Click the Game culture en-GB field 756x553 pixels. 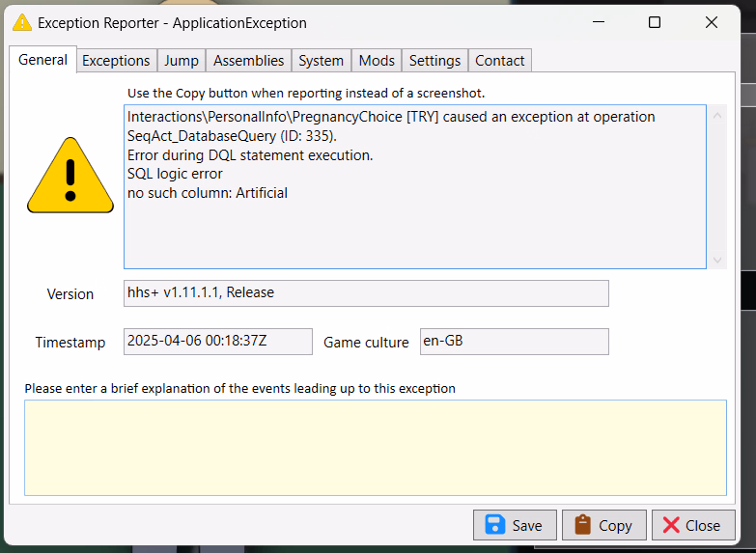(514, 342)
